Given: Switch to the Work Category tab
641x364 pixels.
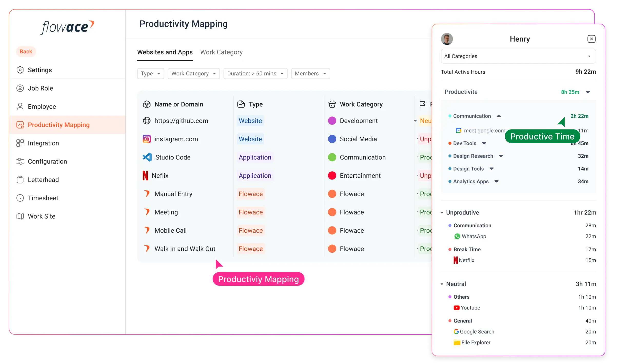Looking at the screenshot, I should click(221, 52).
